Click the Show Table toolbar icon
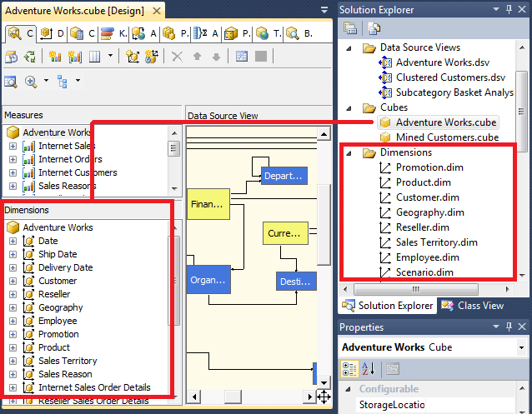532x414 pixels. pos(242,57)
